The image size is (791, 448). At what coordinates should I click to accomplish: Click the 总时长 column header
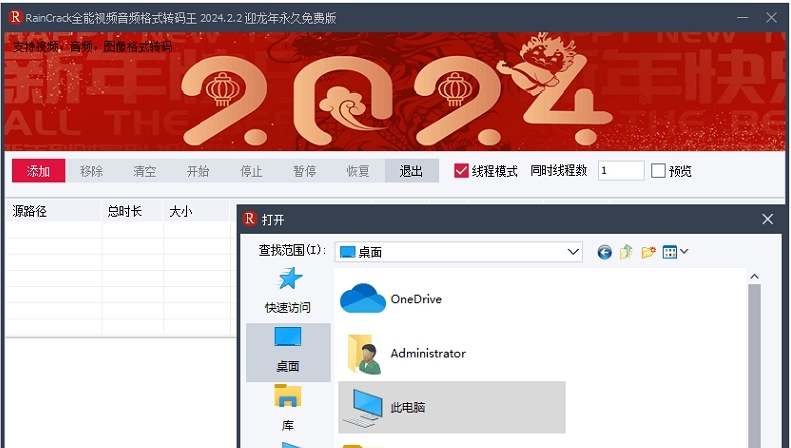(x=132, y=211)
